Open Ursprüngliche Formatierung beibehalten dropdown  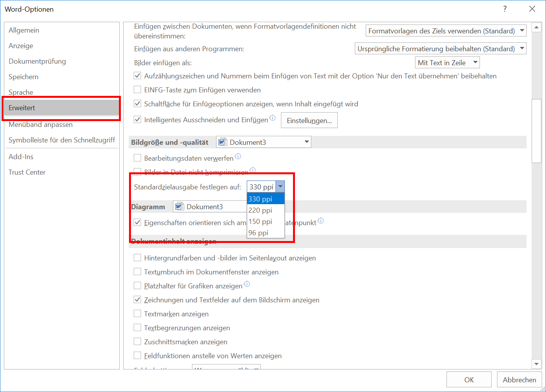click(441, 49)
